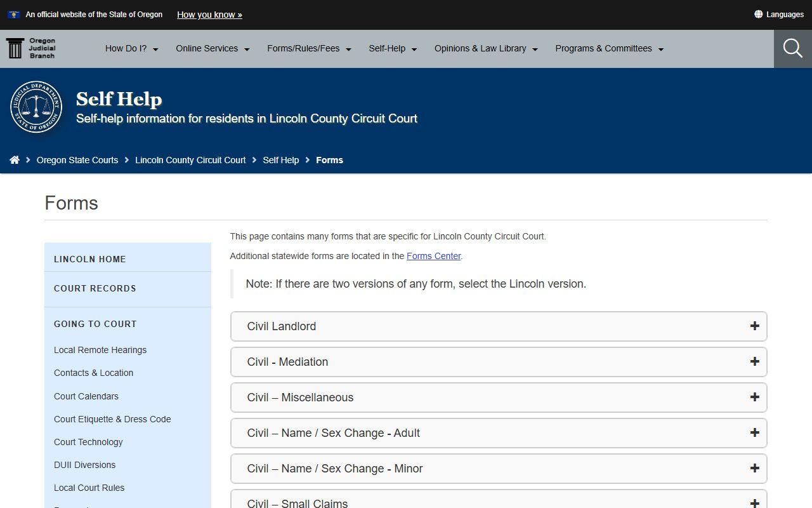
Task: Go to Lincoln County Circuit Court breadcrumb
Action: 190,160
